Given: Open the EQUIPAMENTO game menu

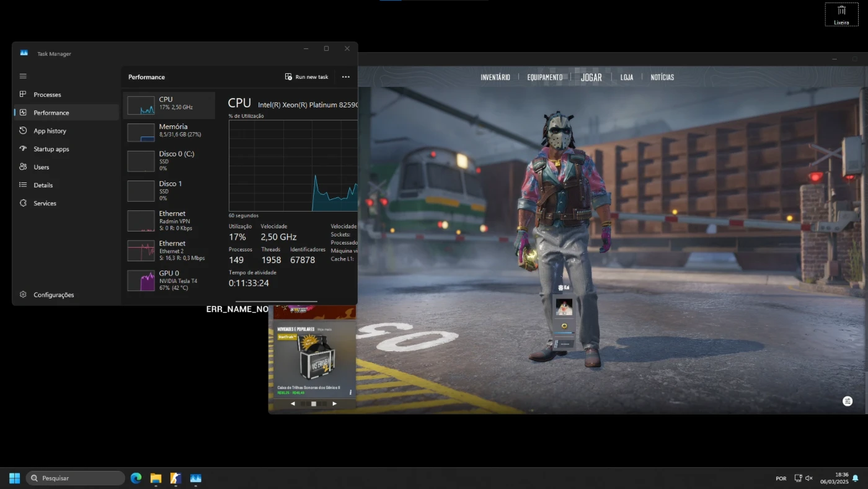Looking at the screenshot, I should click(x=545, y=78).
